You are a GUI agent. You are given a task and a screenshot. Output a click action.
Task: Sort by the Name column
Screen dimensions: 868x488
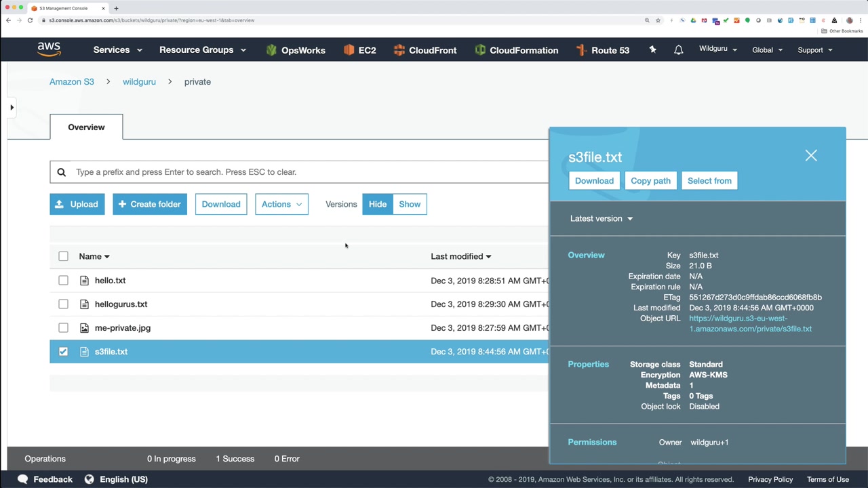coord(94,256)
